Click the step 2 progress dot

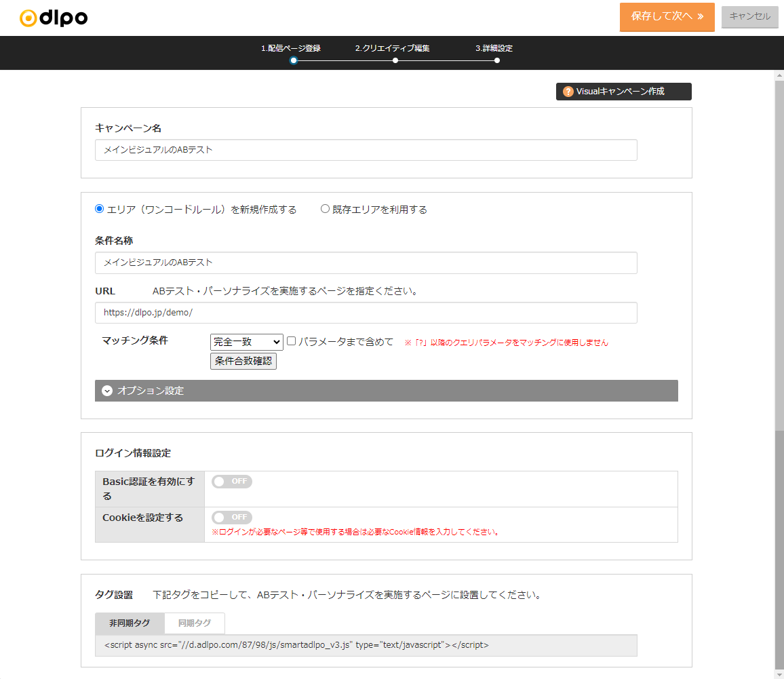click(395, 60)
